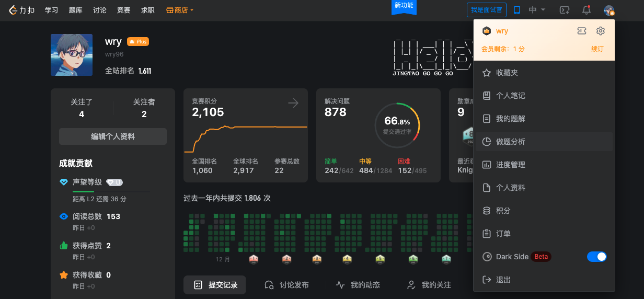
Task: Click the 续订 renewal link
Action: click(597, 49)
